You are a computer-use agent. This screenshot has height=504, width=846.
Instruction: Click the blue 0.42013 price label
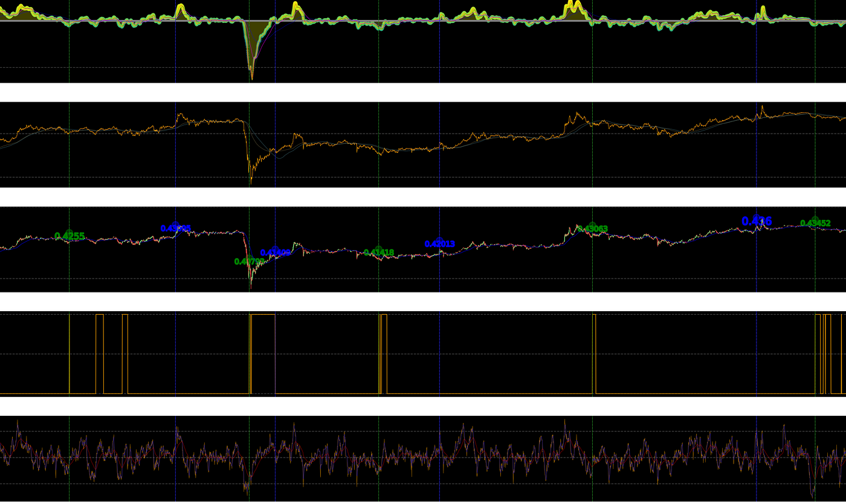point(439,244)
